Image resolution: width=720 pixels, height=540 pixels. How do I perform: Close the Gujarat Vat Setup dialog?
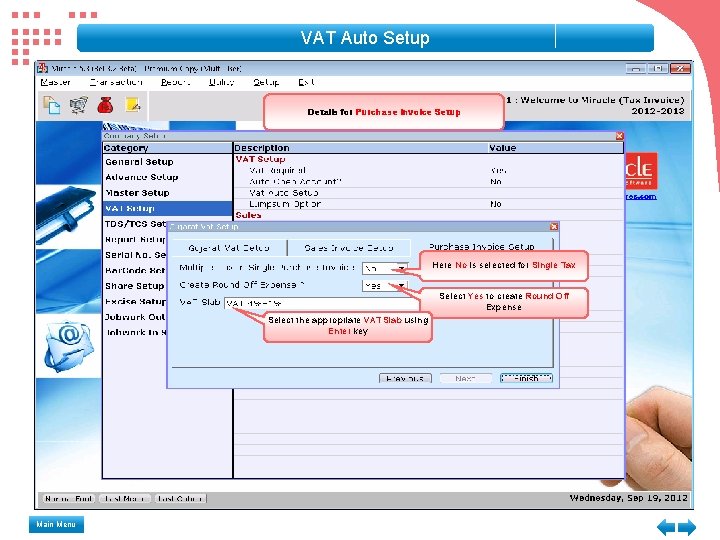[554, 226]
